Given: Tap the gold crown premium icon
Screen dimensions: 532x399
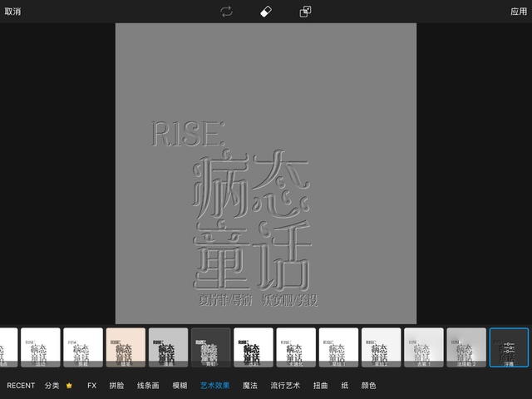Looking at the screenshot, I should [x=69, y=386].
